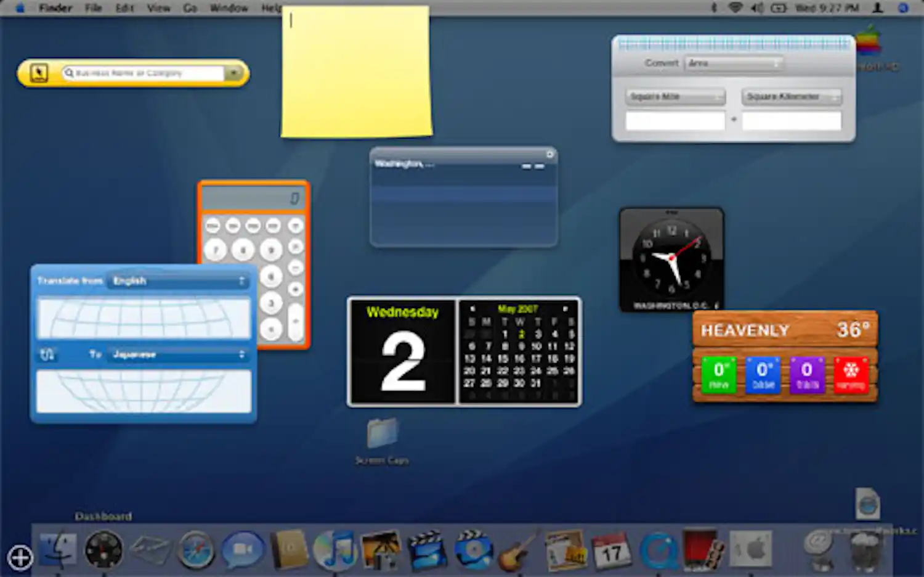Open the Go menu
Screen dimensions: 924x577
click(x=190, y=7)
